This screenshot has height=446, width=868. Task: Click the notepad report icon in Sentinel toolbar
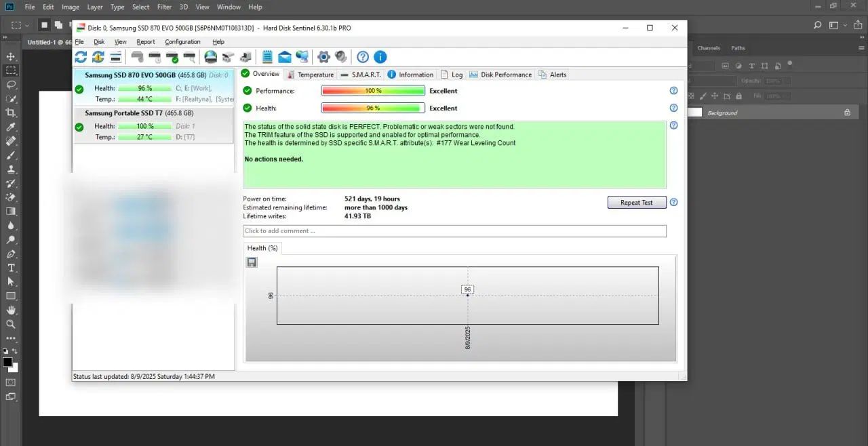[x=267, y=57]
